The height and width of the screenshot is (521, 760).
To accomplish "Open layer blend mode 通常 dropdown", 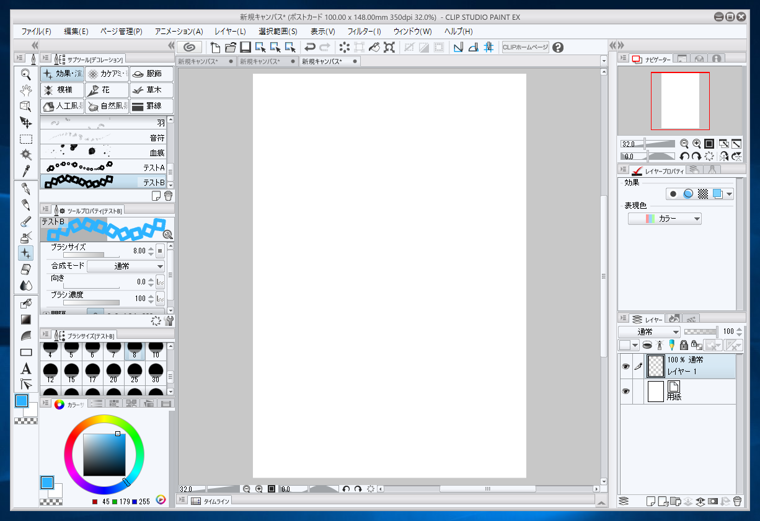I will [649, 332].
